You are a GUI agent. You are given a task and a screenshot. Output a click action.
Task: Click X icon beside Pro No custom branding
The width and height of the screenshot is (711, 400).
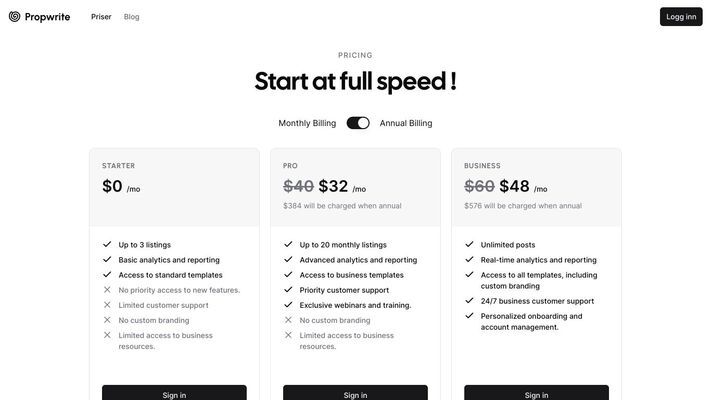(x=288, y=320)
